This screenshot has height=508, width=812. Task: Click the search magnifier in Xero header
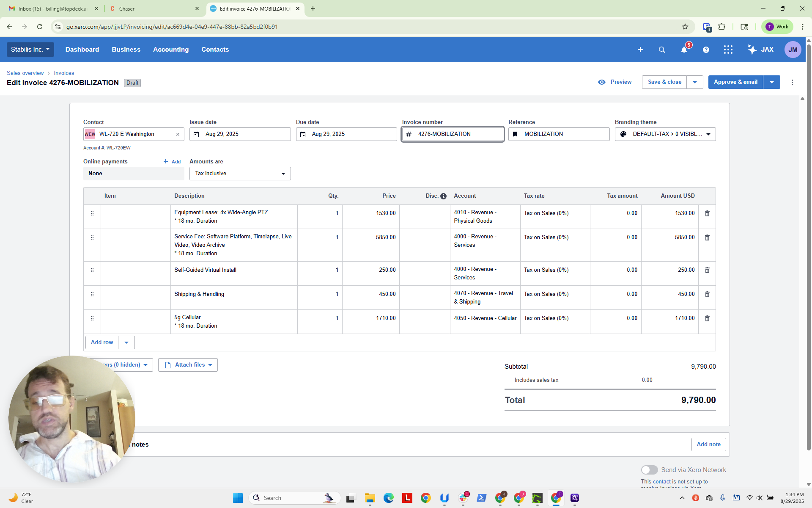click(x=662, y=50)
